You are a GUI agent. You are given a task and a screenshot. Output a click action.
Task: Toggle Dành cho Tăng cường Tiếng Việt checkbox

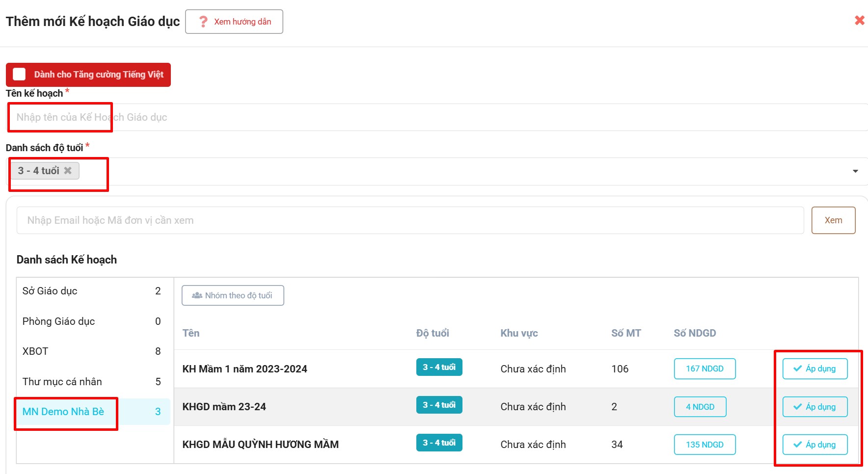click(19, 75)
